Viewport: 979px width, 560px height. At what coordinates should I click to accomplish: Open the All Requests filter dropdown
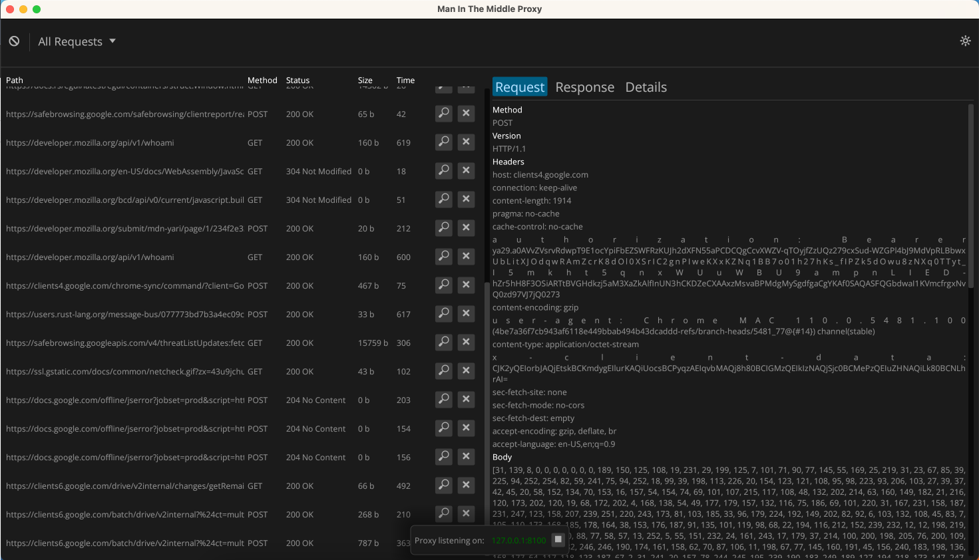click(77, 41)
